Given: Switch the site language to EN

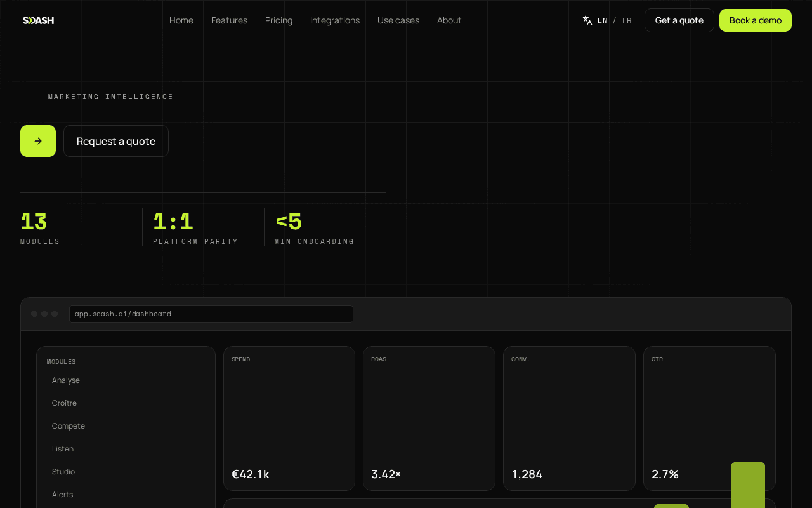Looking at the screenshot, I should [603, 20].
